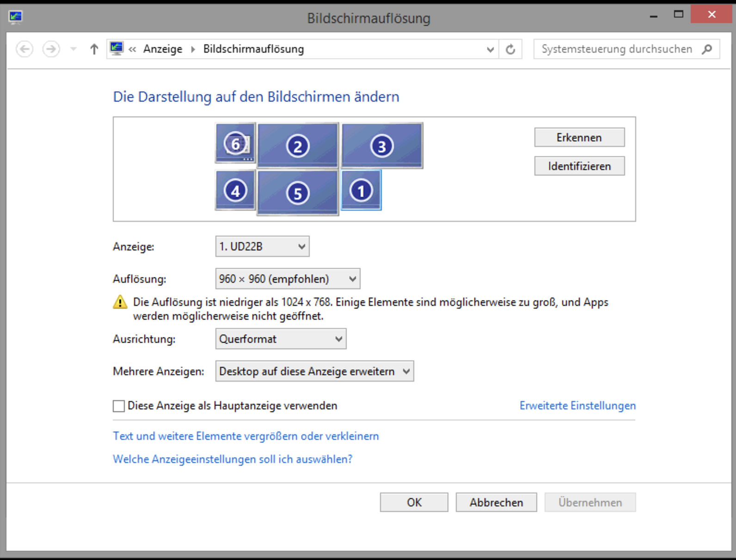Image resolution: width=736 pixels, height=560 pixels.
Task: Enable 'Diese Anzeige als Hauptanzeige verwenden' checkbox
Action: pyautogui.click(x=119, y=406)
